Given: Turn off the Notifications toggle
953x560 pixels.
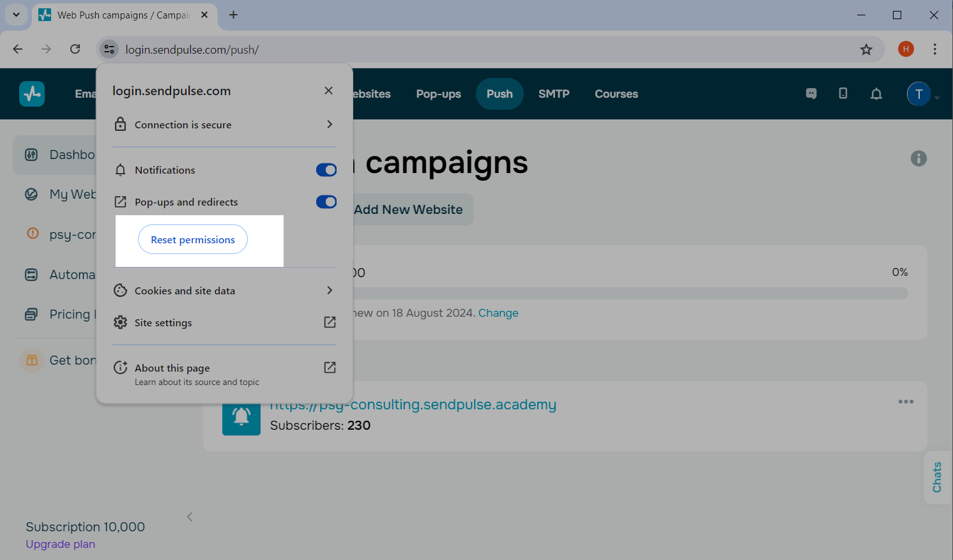Looking at the screenshot, I should (326, 170).
